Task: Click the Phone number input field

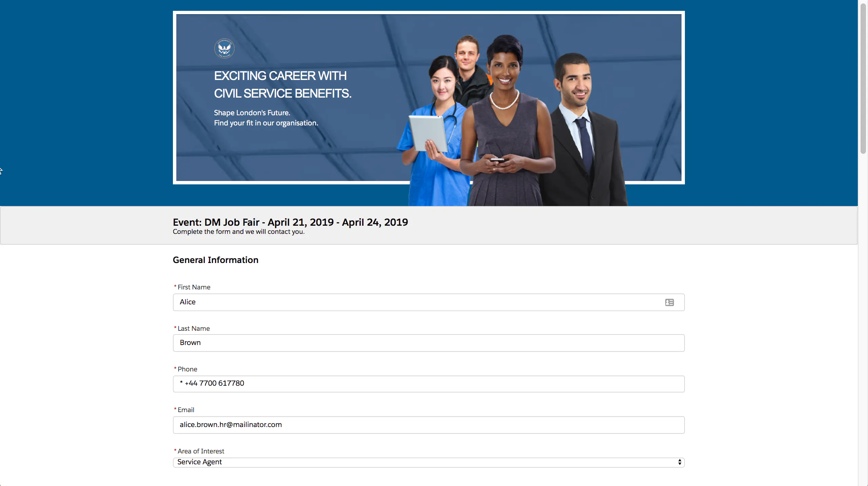Action: click(428, 384)
